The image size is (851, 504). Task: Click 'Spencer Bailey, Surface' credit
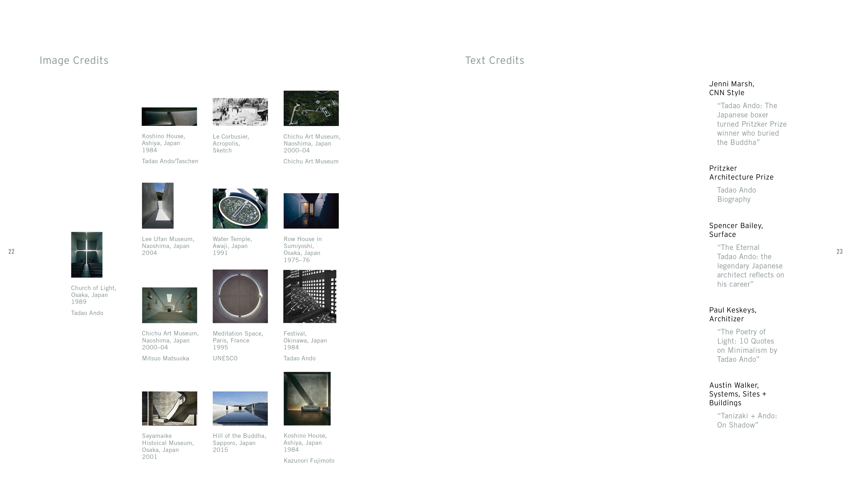tap(736, 230)
